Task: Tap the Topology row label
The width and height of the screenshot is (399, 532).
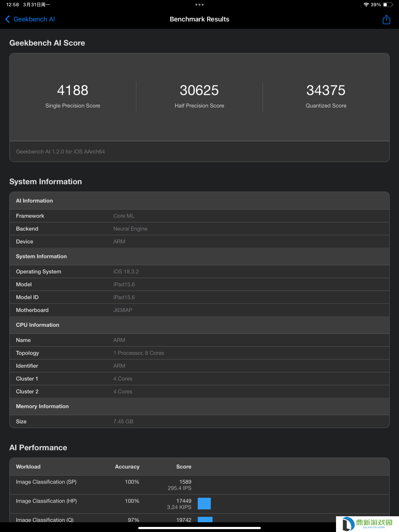Action: [x=27, y=353]
